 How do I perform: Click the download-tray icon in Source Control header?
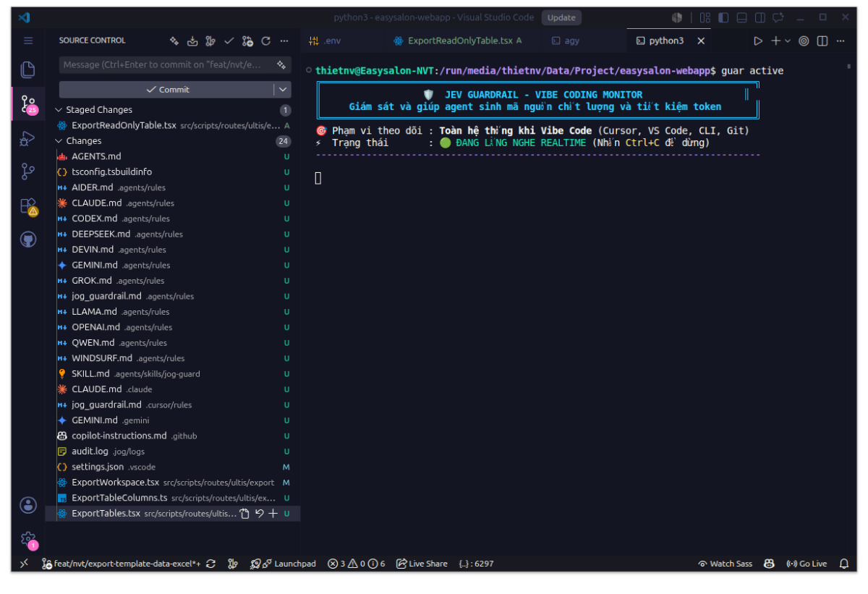point(192,41)
